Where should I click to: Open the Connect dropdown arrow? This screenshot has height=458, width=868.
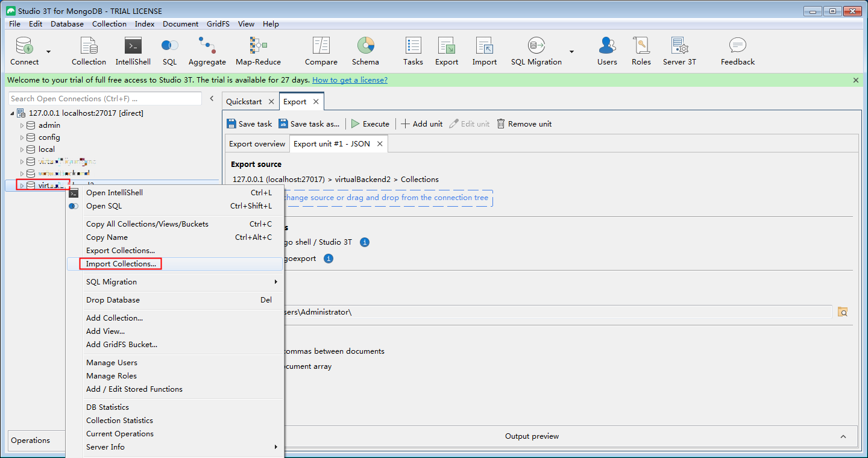pos(49,52)
